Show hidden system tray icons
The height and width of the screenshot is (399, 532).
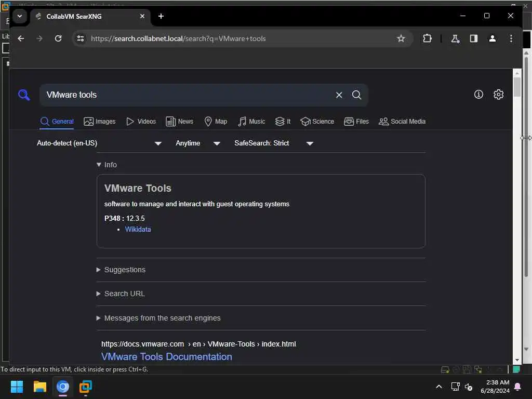pos(438,387)
